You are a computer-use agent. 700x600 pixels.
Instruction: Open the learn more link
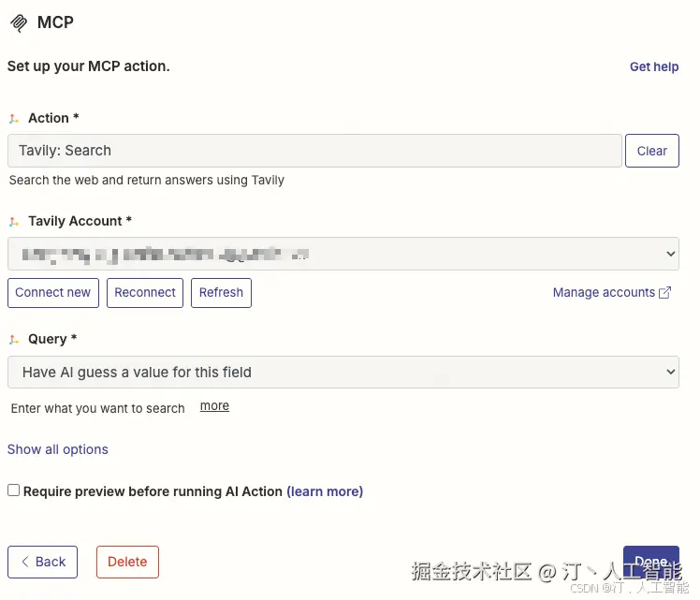point(325,491)
